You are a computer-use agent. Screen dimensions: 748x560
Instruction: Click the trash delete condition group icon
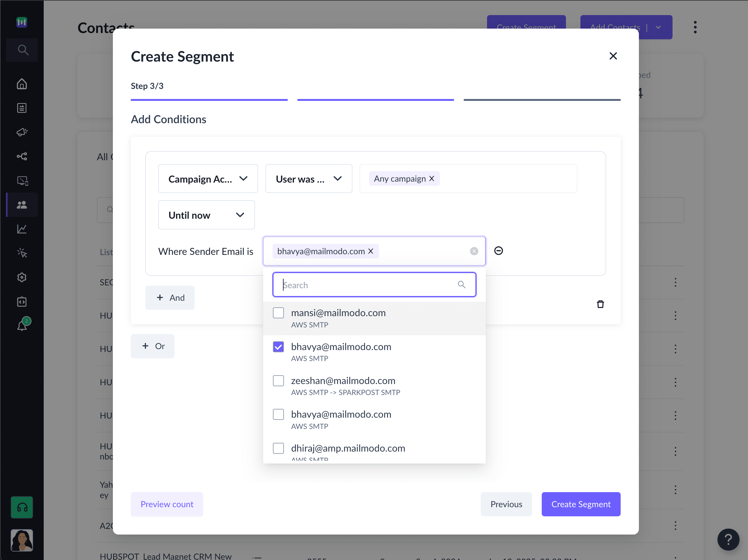[600, 304]
